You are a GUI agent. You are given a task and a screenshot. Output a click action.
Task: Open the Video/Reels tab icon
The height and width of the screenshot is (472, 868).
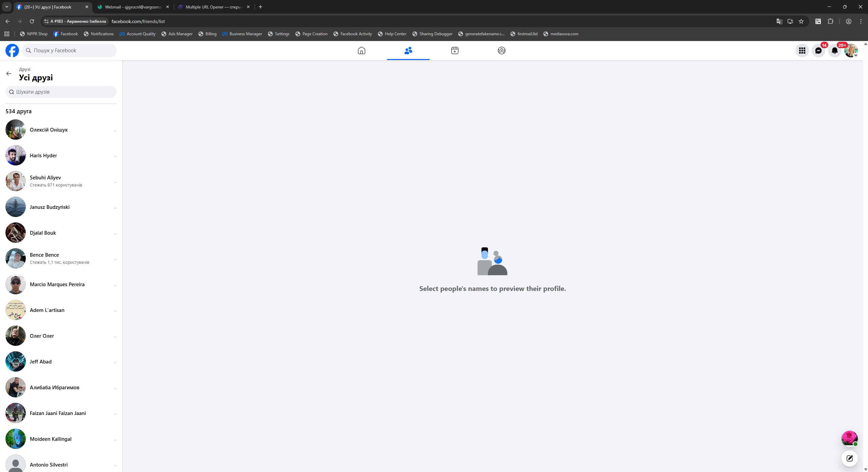click(x=455, y=51)
